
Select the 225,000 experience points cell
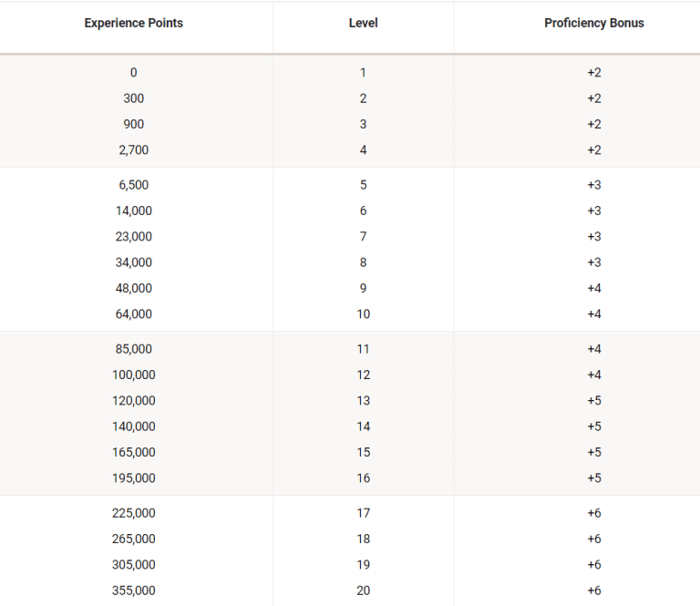click(133, 513)
